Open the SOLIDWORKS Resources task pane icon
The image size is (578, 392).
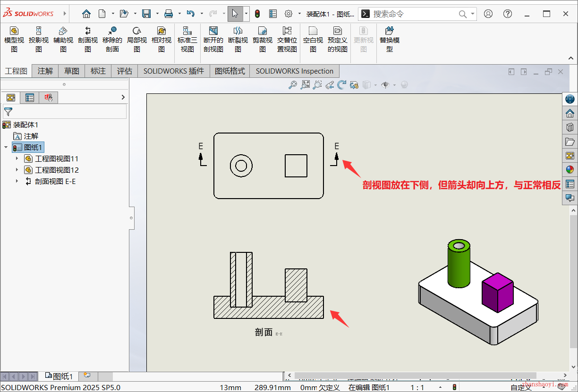570,114
